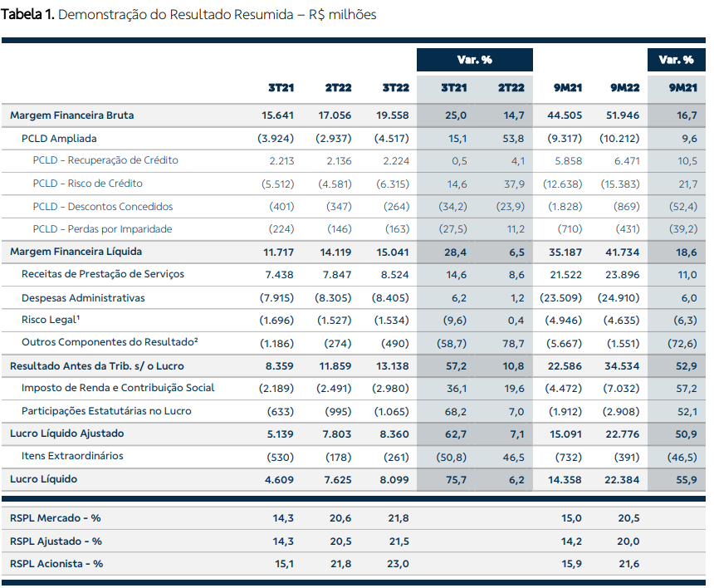Select the Lucro Líquido 3T22 value 8.099
714x588 pixels.
click(394, 479)
